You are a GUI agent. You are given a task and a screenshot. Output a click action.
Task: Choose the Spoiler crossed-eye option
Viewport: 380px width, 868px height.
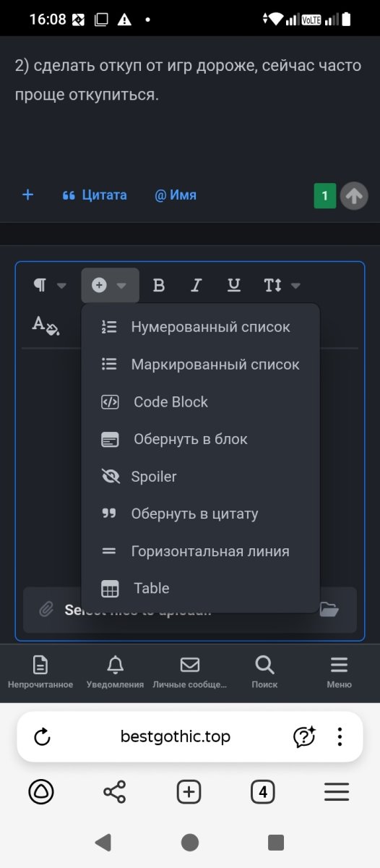click(x=200, y=477)
